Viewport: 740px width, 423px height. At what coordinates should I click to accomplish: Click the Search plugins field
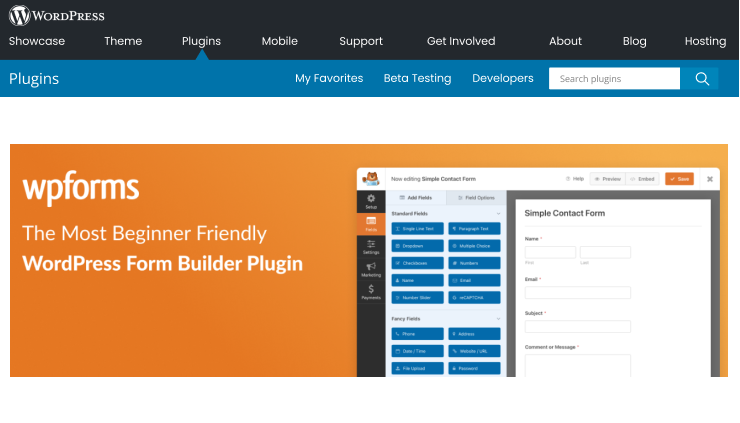pos(614,78)
